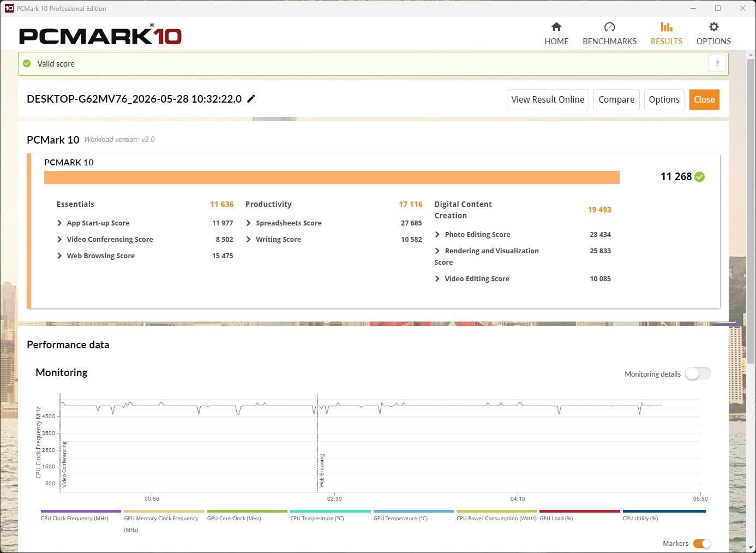756x553 pixels.
Task: Click the Essentials heading
Action: (x=75, y=204)
